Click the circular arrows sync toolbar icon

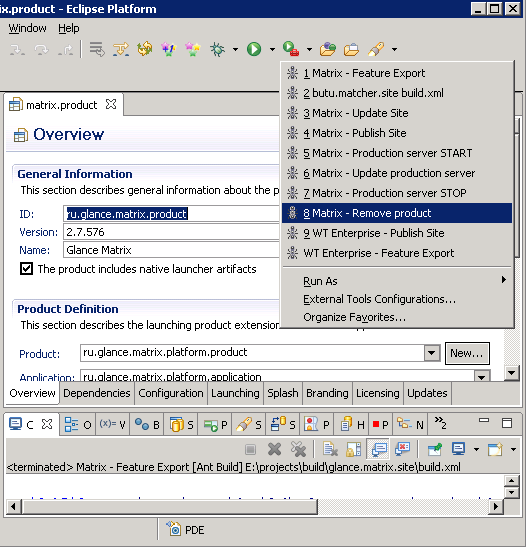tap(145, 49)
